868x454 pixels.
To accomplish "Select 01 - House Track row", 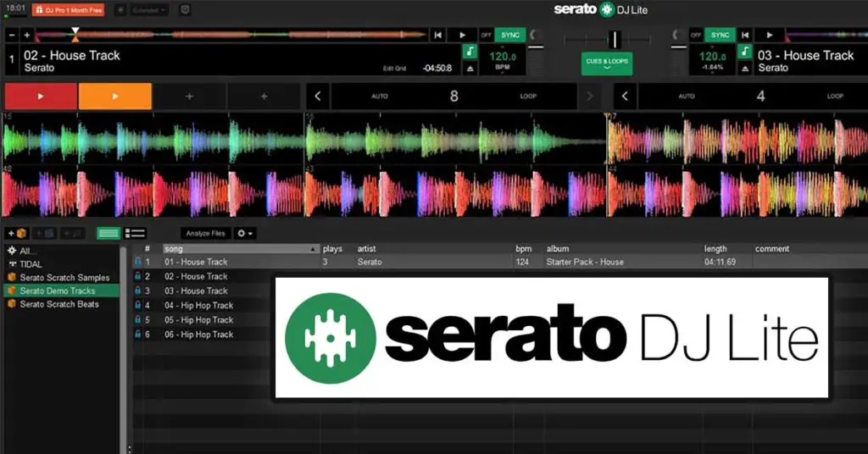I will pos(500,262).
